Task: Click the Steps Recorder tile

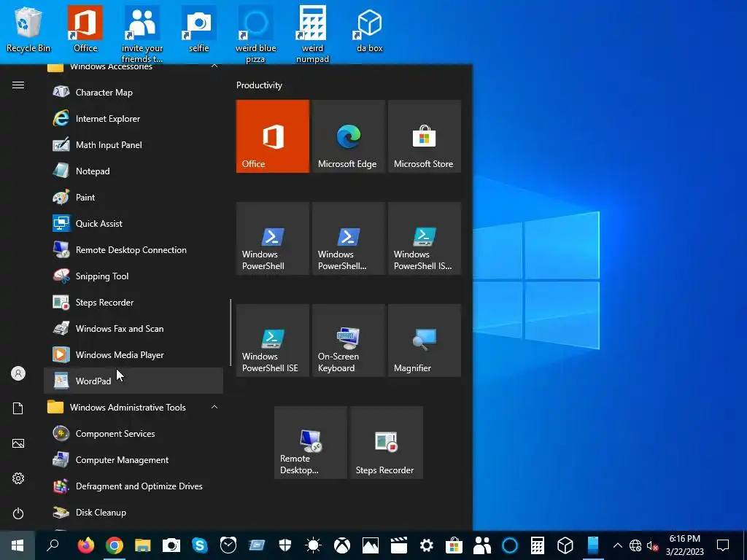Action: pos(387,443)
